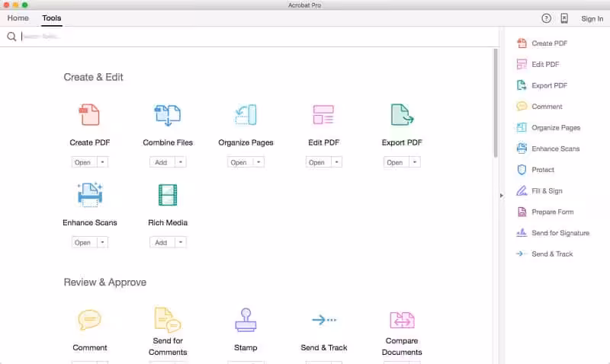Select Fill & Sign pen icon in sidebar
Viewport: 610px width, 364px height.
point(522,190)
